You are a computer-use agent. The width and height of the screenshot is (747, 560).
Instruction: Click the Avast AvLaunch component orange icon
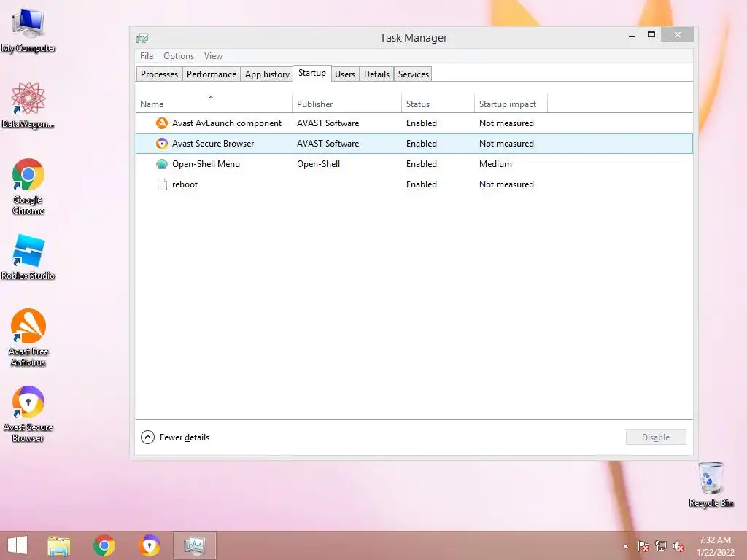point(162,122)
